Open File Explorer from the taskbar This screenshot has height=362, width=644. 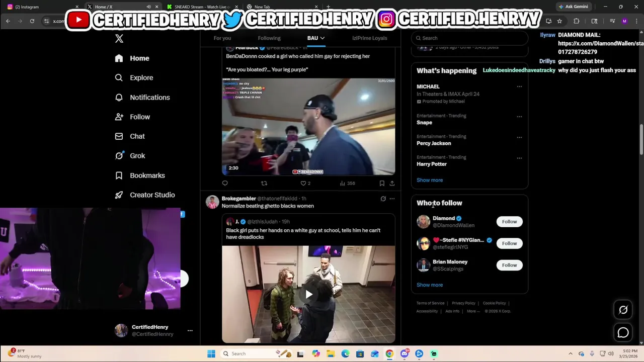coord(331,354)
